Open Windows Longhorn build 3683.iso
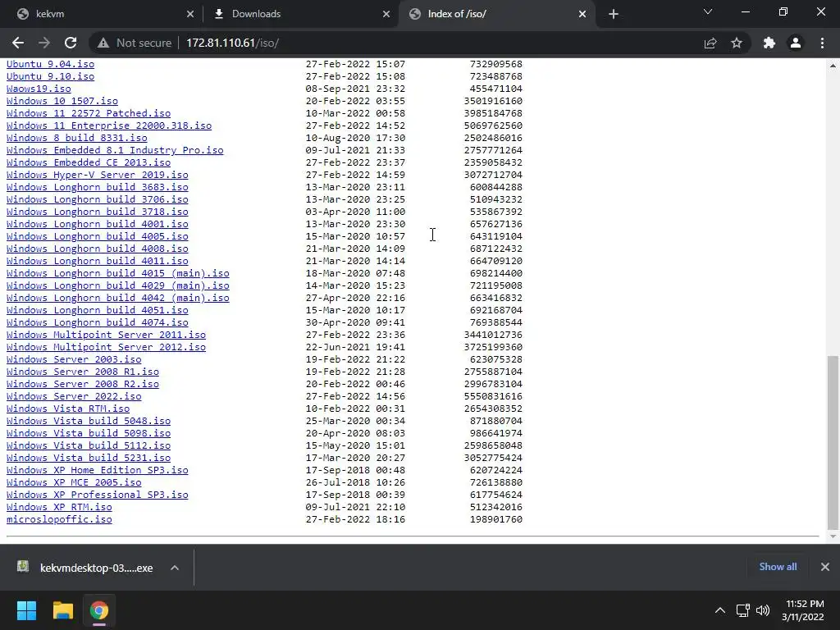Screen dimensions: 840x630 click(x=97, y=187)
